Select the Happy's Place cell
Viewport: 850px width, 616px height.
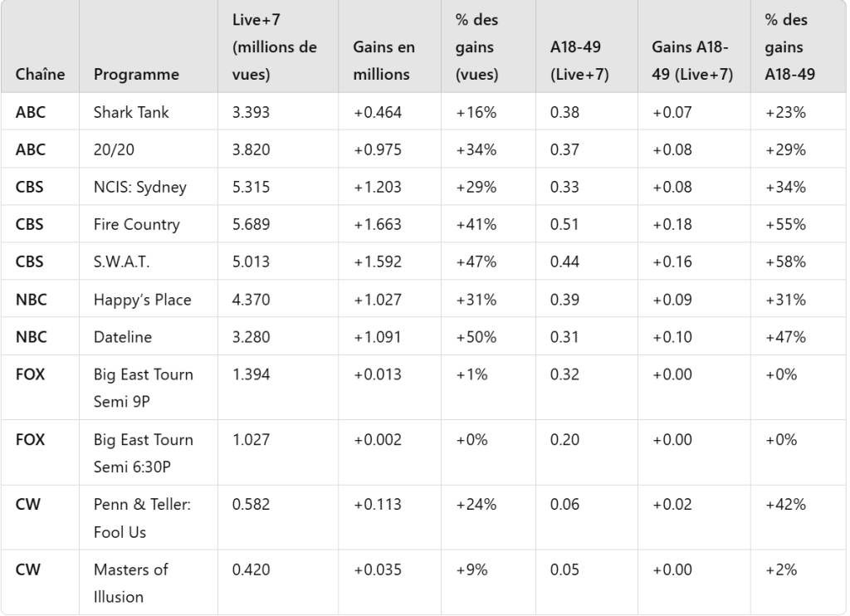pyautogui.click(x=143, y=299)
